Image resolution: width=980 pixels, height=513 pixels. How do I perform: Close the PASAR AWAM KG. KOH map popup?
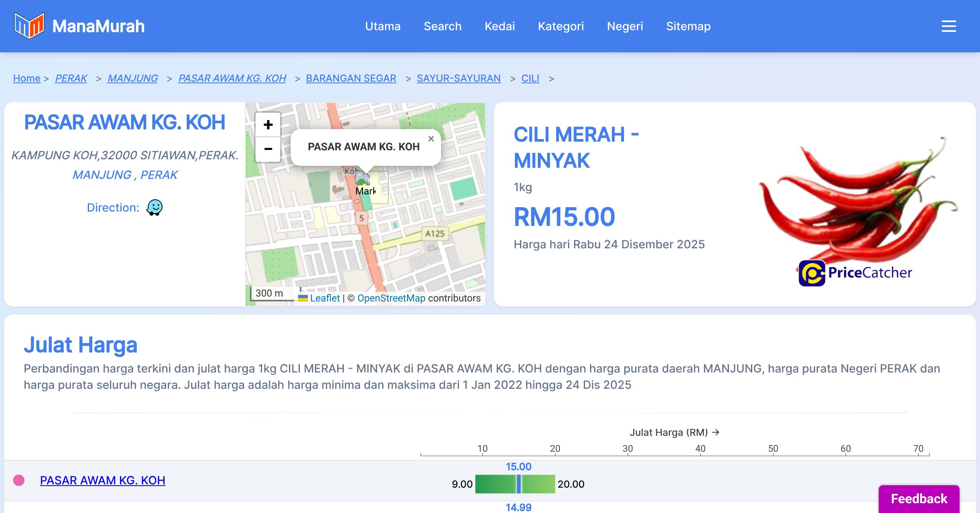431,139
